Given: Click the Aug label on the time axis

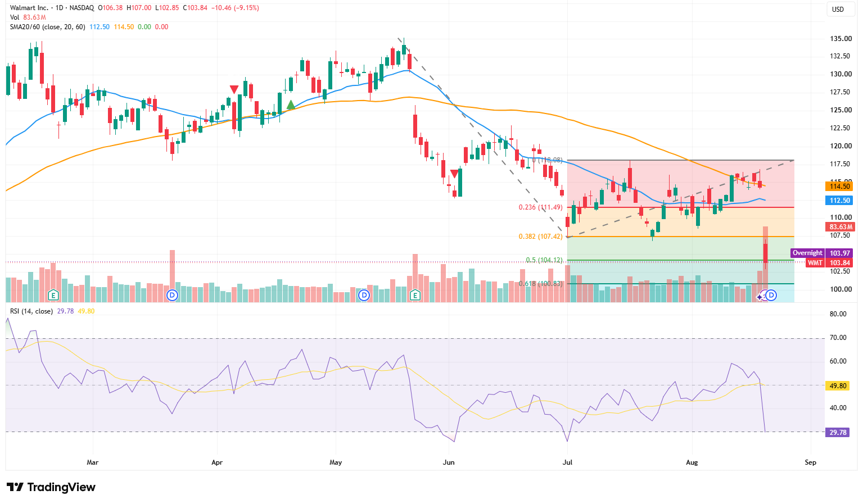Looking at the screenshot, I should click(x=692, y=462).
